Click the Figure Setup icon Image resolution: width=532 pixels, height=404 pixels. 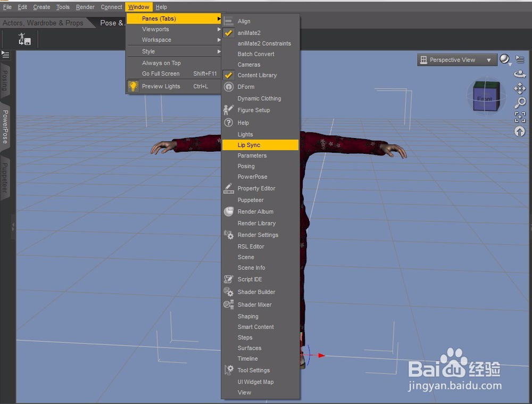pyautogui.click(x=229, y=110)
